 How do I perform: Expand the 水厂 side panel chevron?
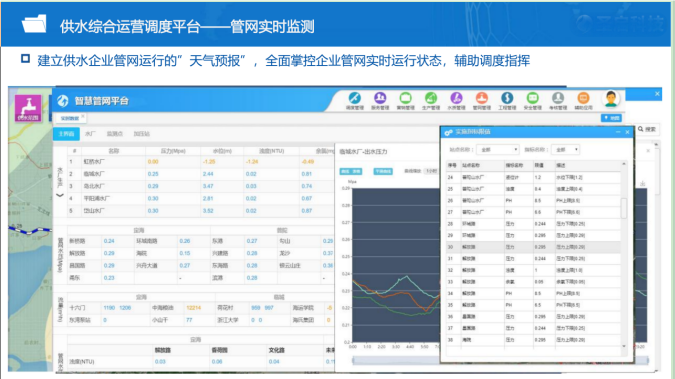(60, 195)
